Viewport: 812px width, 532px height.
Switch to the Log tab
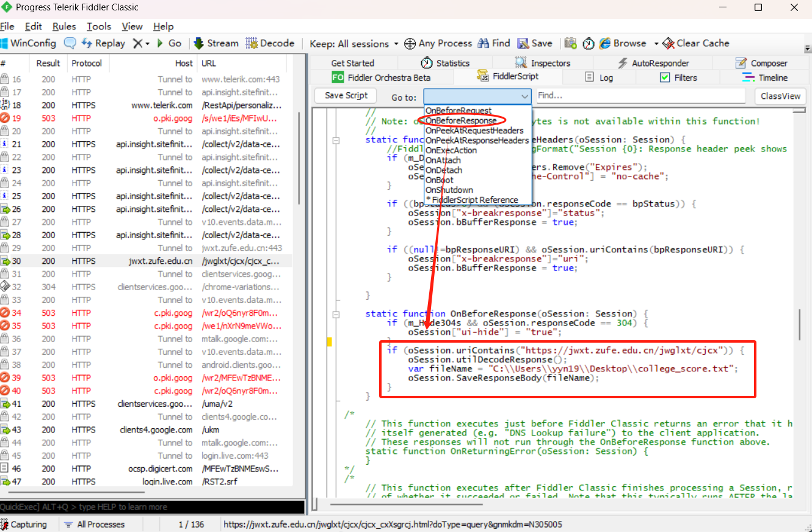click(598, 78)
